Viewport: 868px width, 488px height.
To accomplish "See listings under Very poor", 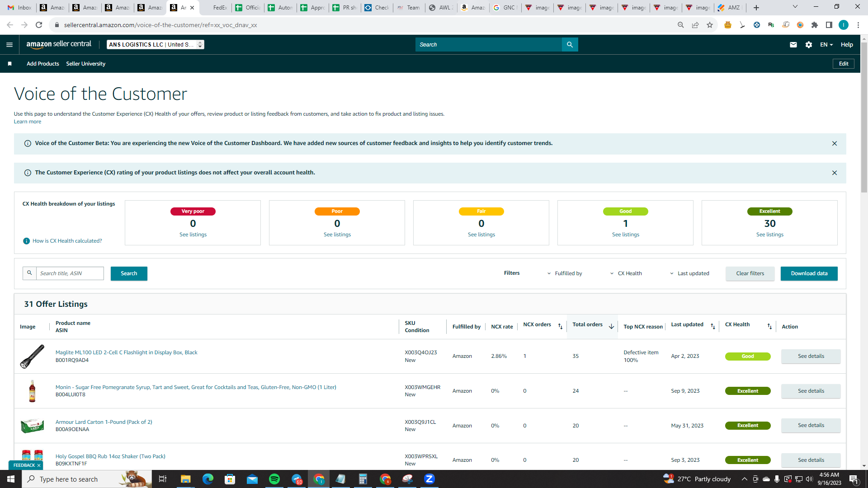I will click(193, 235).
